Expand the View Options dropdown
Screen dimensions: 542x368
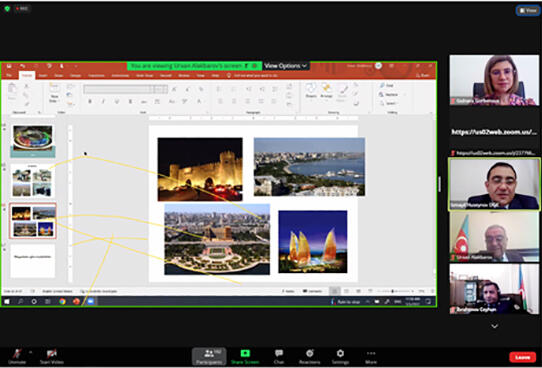[x=286, y=66]
